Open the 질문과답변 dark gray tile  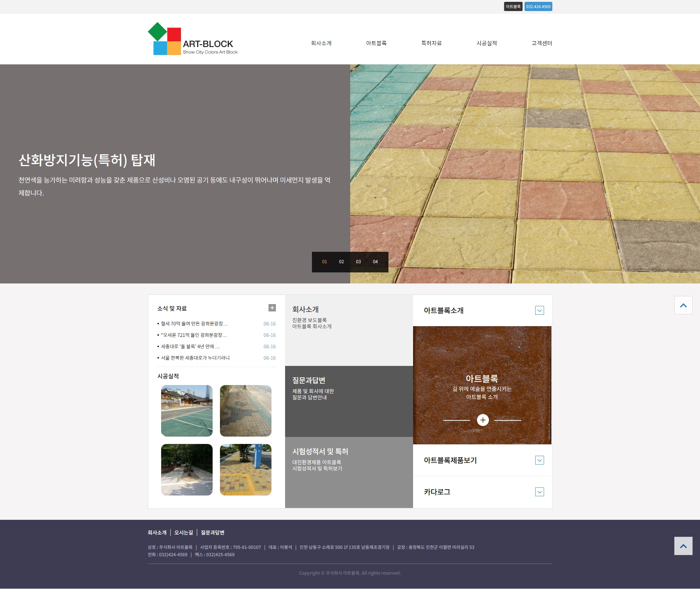pyautogui.click(x=349, y=401)
